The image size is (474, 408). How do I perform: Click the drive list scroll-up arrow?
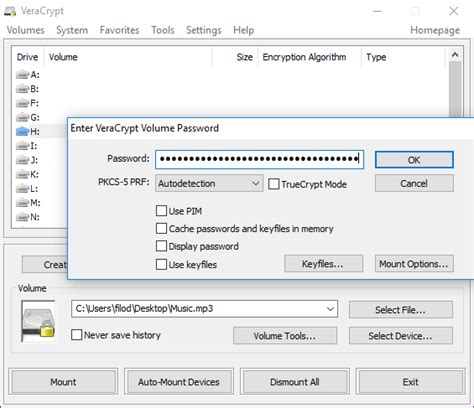pyautogui.click(x=455, y=55)
